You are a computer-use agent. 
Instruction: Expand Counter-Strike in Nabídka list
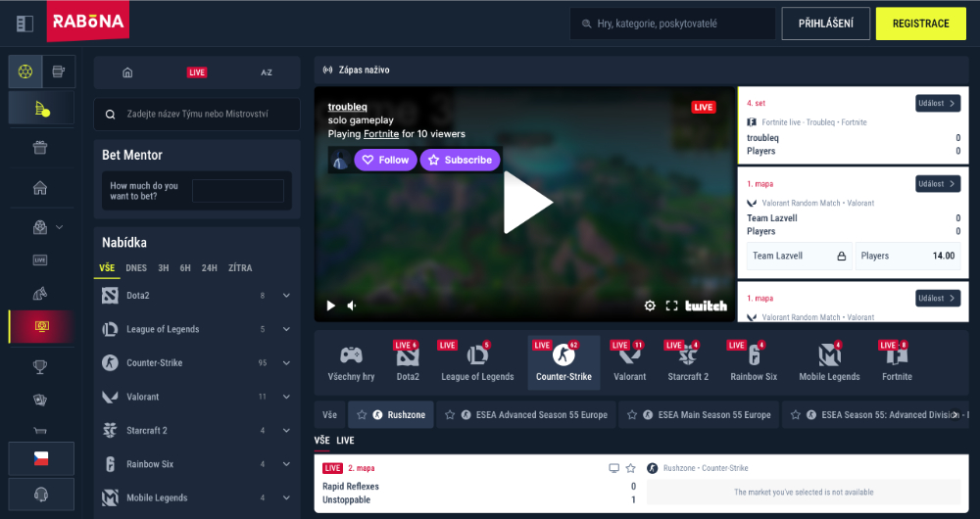click(286, 363)
